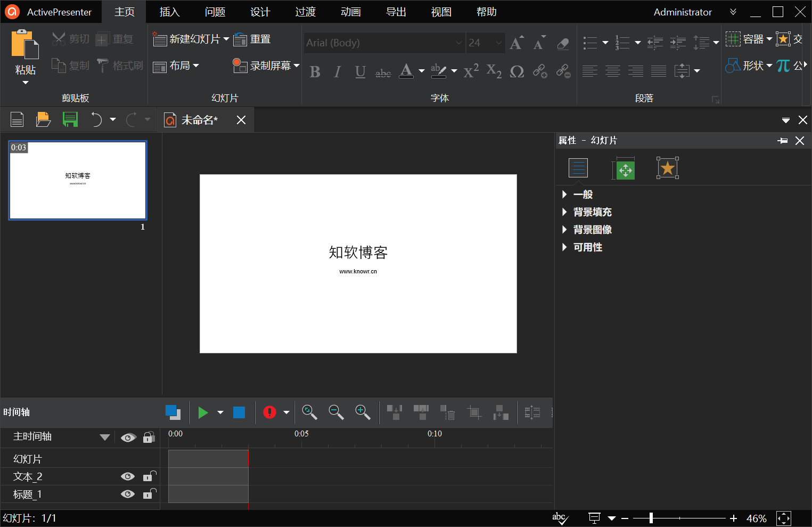Toggle Italic text formatting

(337, 71)
